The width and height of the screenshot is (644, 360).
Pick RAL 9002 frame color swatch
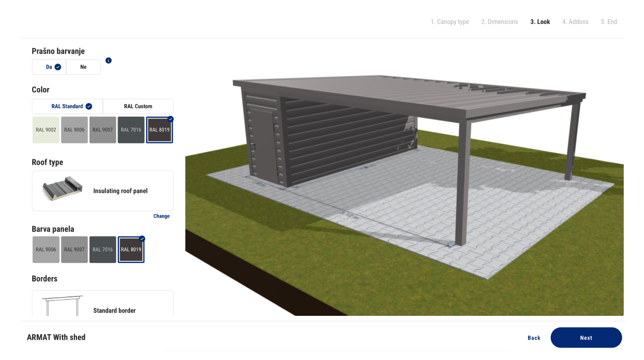(x=46, y=130)
